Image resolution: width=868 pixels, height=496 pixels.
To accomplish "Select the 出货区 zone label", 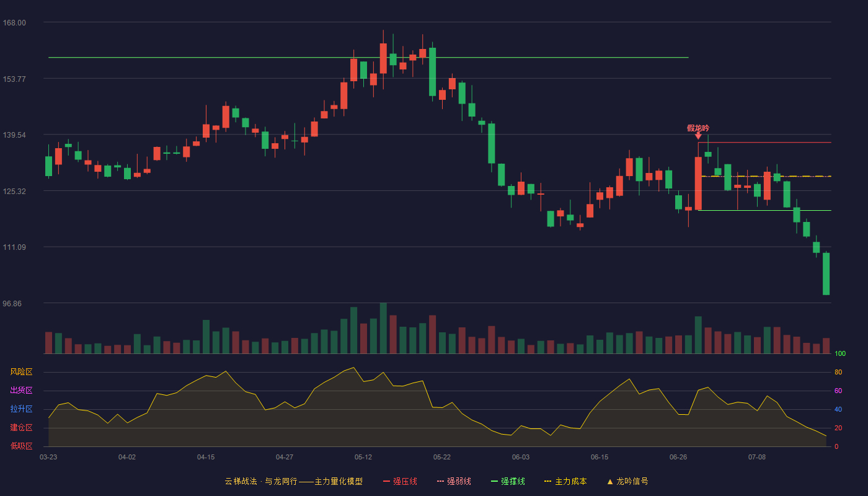I will click(21, 391).
